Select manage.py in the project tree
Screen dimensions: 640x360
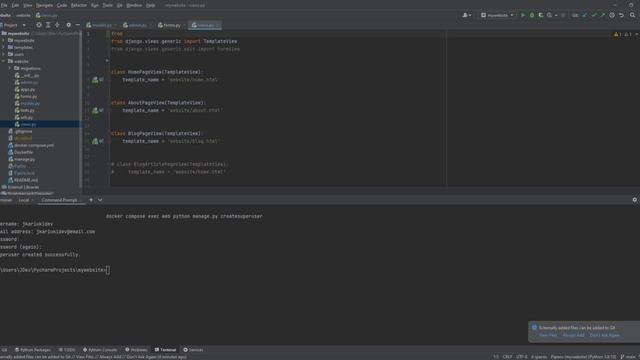24,159
